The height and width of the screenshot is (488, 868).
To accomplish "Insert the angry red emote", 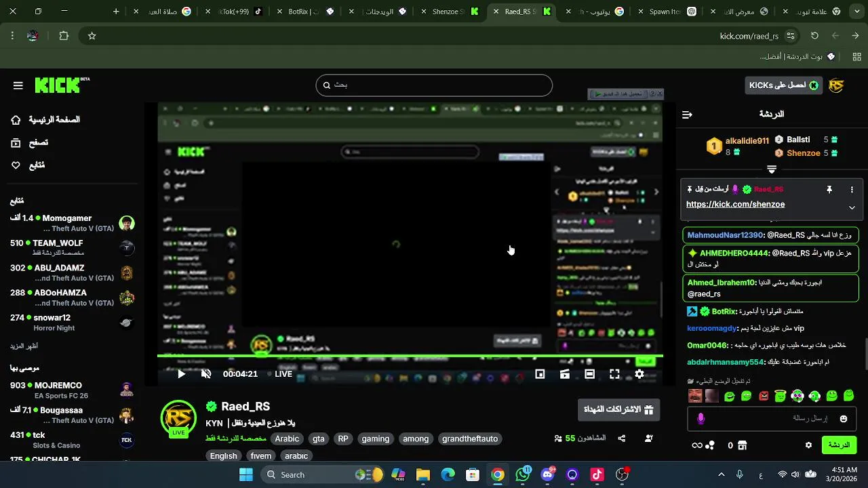I will tap(764, 396).
